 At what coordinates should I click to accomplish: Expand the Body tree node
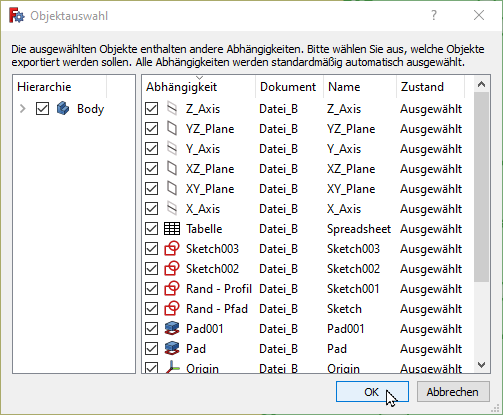[x=23, y=109]
